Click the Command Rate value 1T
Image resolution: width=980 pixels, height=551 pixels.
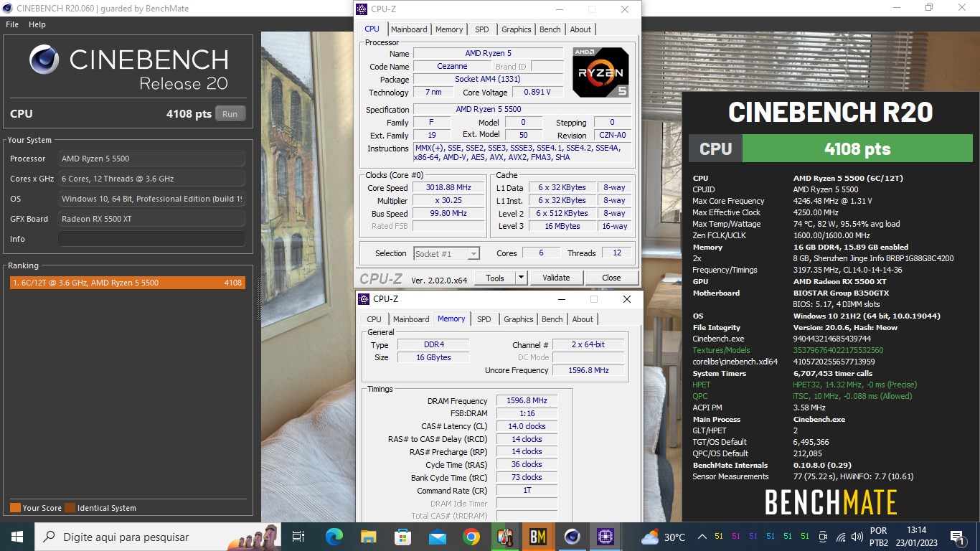click(527, 491)
